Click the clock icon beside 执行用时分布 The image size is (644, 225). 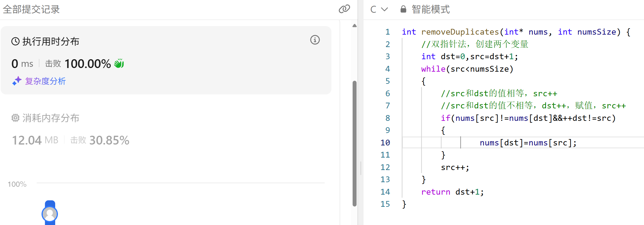click(x=15, y=41)
